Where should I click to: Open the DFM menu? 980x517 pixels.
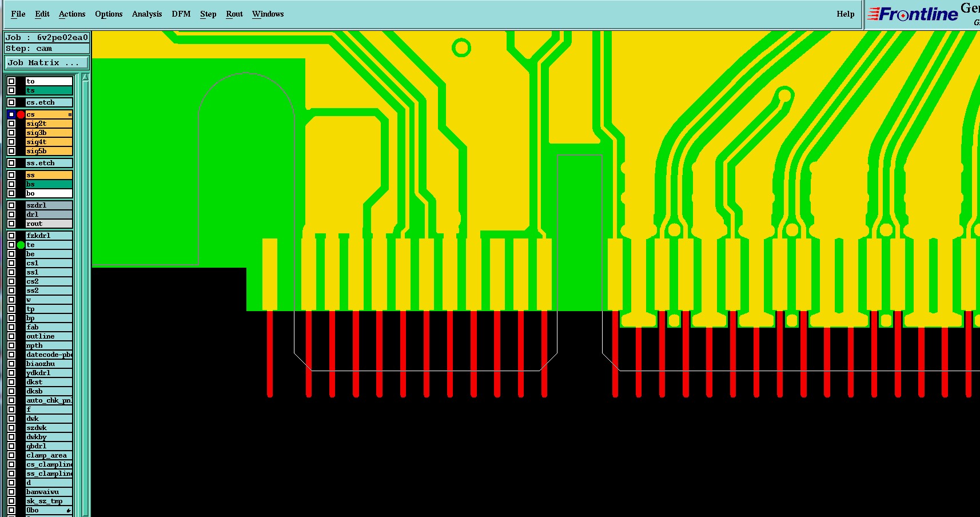click(x=181, y=14)
